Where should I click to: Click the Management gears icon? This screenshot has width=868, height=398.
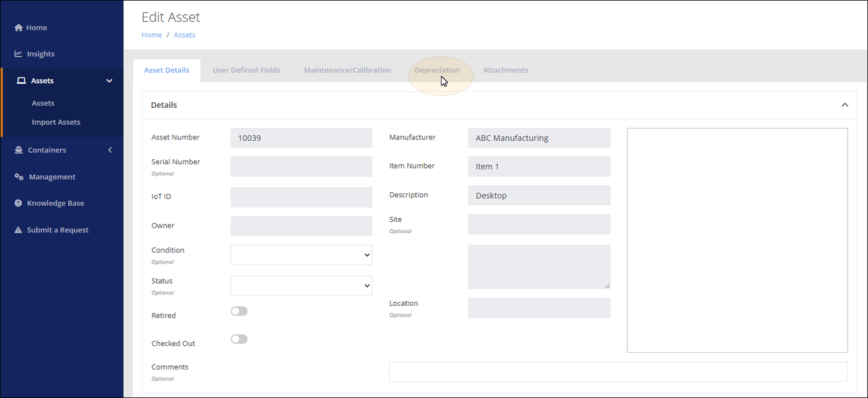pyautogui.click(x=19, y=177)
